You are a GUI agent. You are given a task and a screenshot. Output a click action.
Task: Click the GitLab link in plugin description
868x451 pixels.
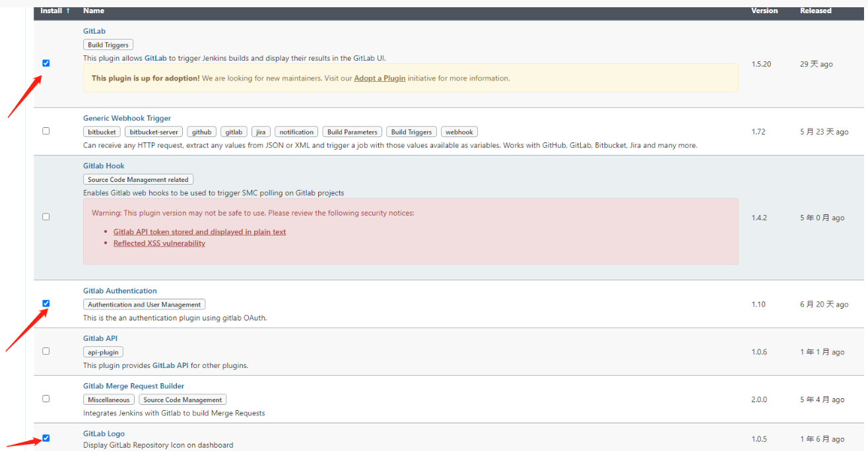(x=156, y=58)
